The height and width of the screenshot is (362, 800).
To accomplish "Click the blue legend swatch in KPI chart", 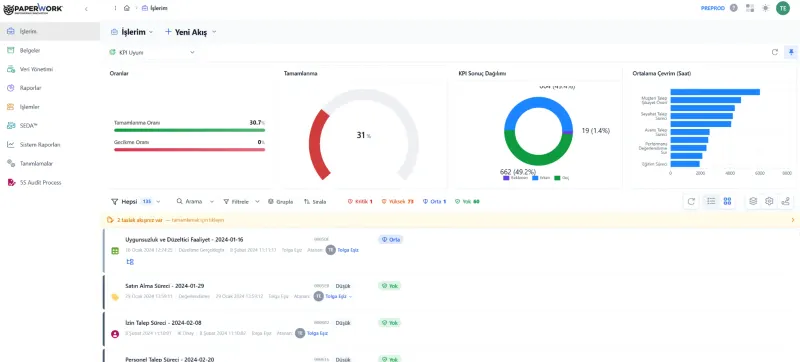I will [x=535, y=178].
